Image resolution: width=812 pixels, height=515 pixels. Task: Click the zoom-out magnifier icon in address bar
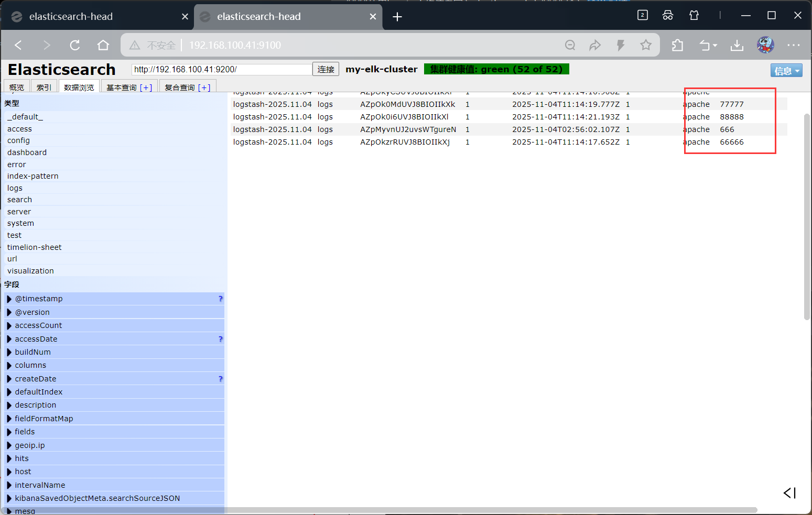pos(570,45)
